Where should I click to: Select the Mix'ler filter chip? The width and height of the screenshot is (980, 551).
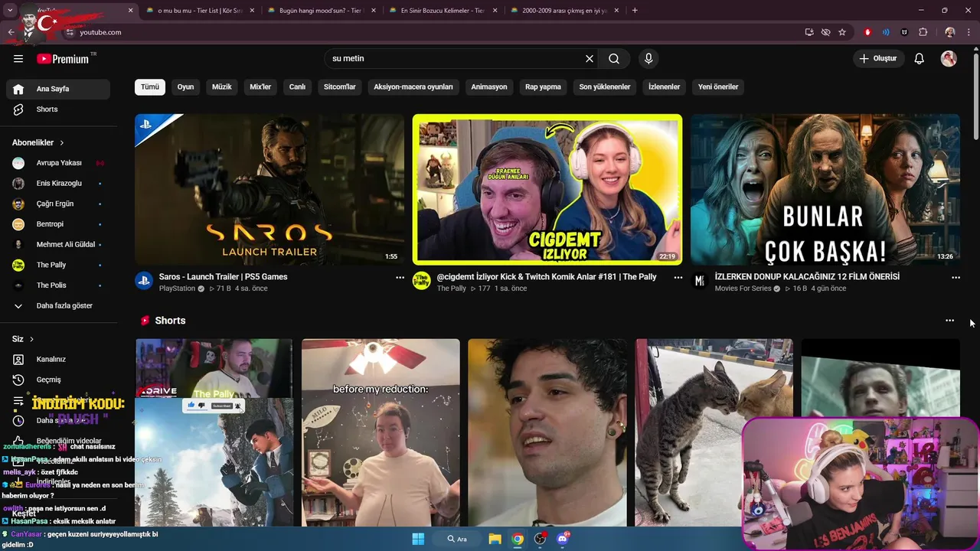click(260, 87)
